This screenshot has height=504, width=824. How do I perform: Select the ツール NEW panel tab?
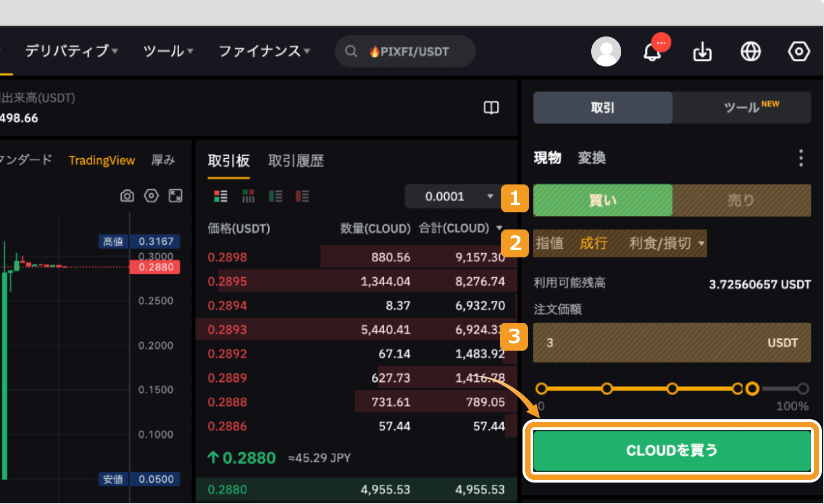click(x=742, y=108)
